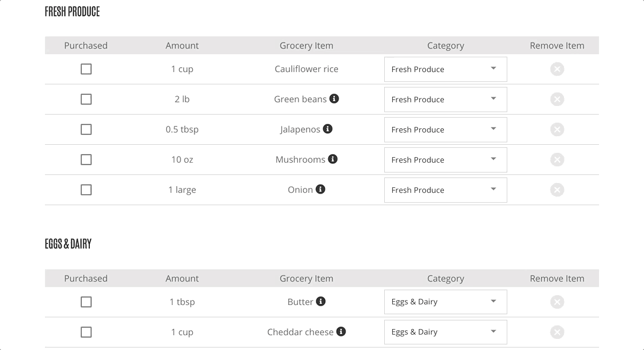Screen dimensions: 644x350
Task: Open the Butter info icon
Action: pos(321,301)
